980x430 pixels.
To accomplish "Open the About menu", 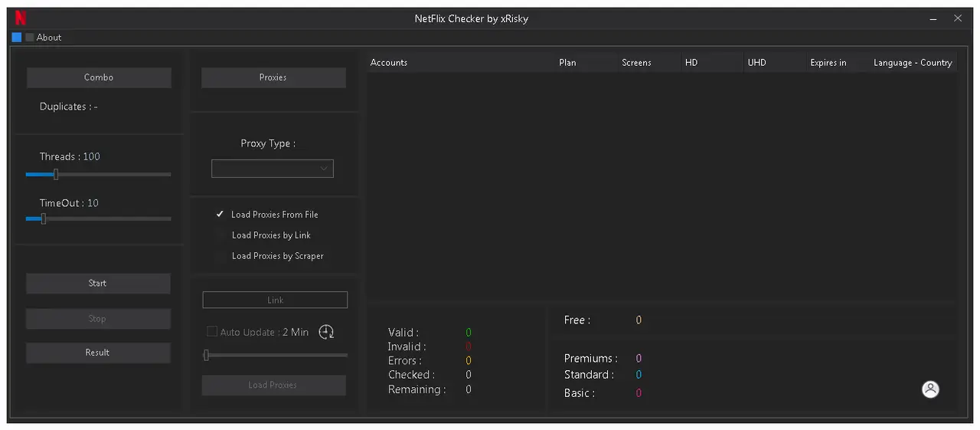I will point(49,37).
